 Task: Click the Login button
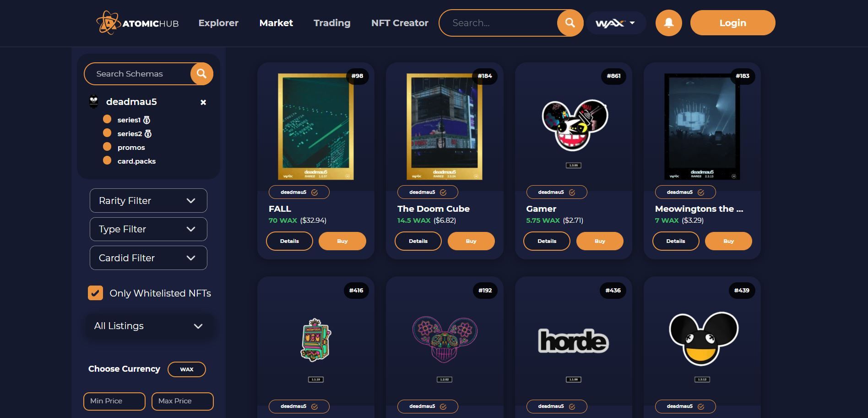point(732,23)
